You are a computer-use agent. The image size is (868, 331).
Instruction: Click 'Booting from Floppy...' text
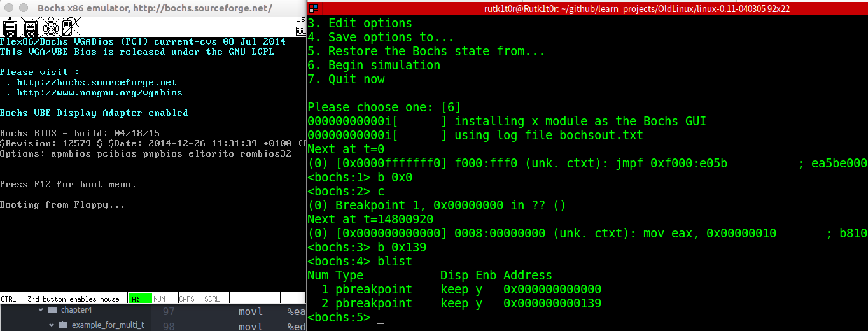pyautogui.click(x=62, y=204)
